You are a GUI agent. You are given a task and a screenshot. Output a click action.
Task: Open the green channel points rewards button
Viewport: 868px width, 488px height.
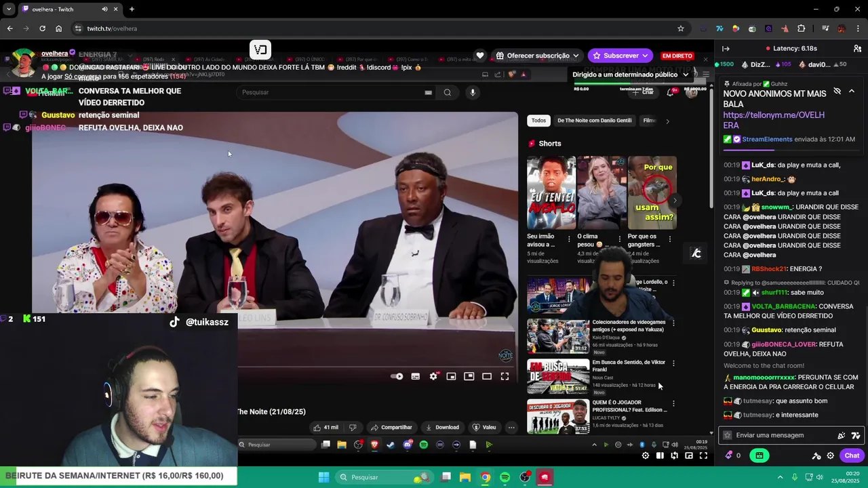pyautogui.click(x=759, y=455)
